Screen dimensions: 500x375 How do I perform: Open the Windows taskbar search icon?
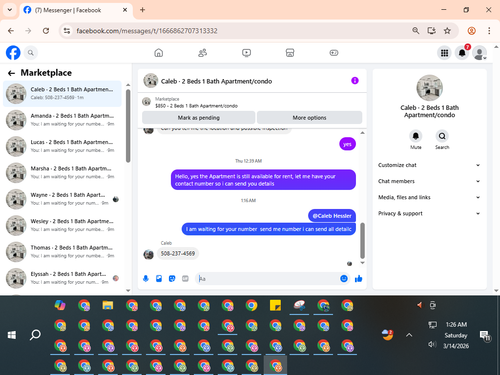tap(35, 335)
